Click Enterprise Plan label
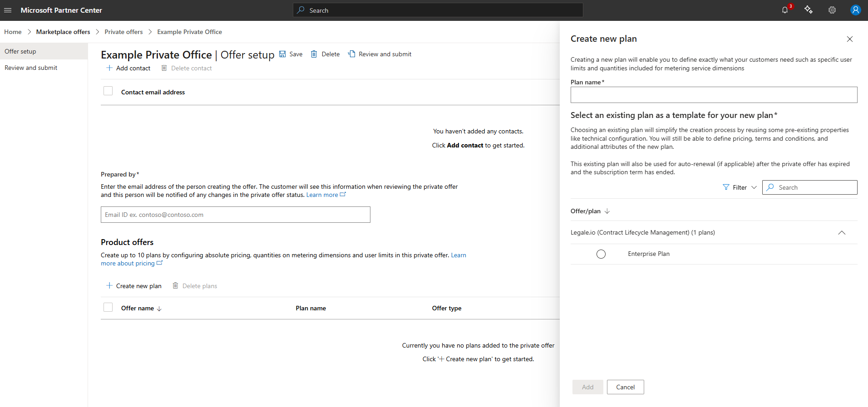The image size is (868, 407). click(649, 254)
